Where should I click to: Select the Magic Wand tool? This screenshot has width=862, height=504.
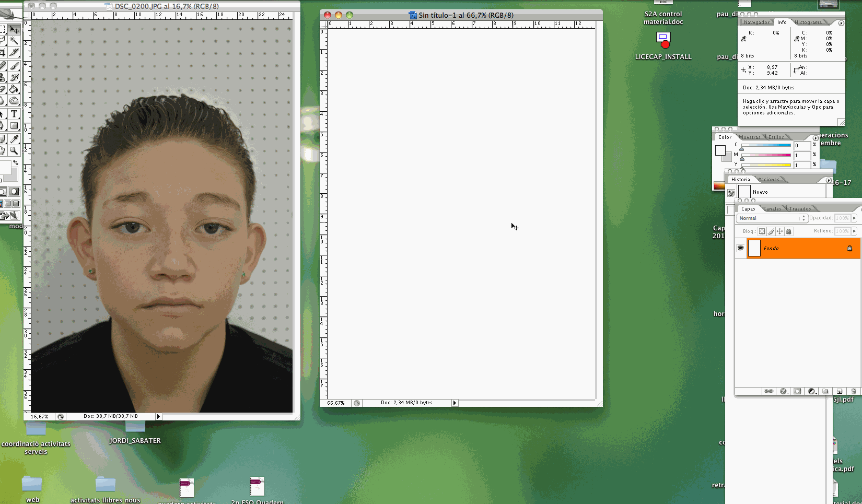coord(14,41)
